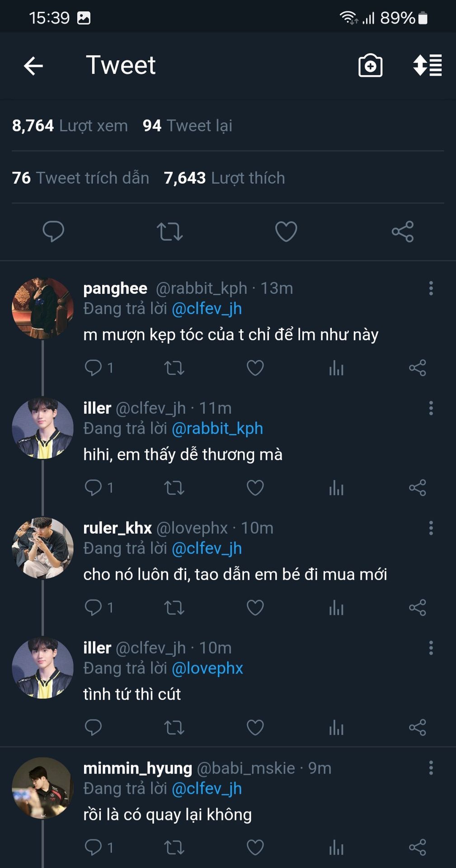Reply to the main tweet
Viewport: 456px width, 868px height.
point(53,231)
